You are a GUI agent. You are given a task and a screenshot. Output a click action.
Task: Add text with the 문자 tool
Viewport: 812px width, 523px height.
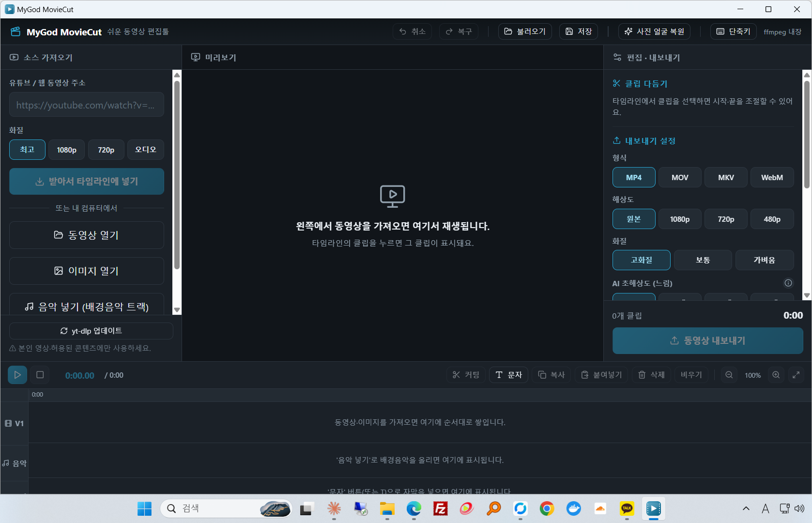tap(508, 375)
